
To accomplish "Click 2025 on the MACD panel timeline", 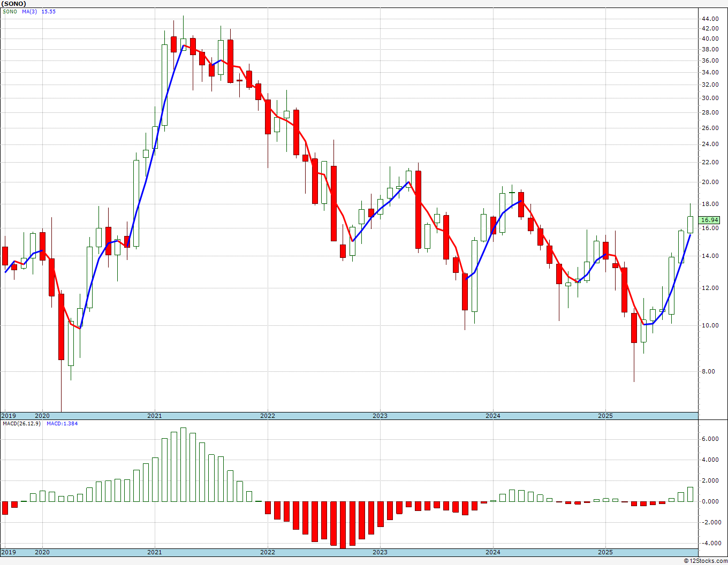I will [605, 552].
